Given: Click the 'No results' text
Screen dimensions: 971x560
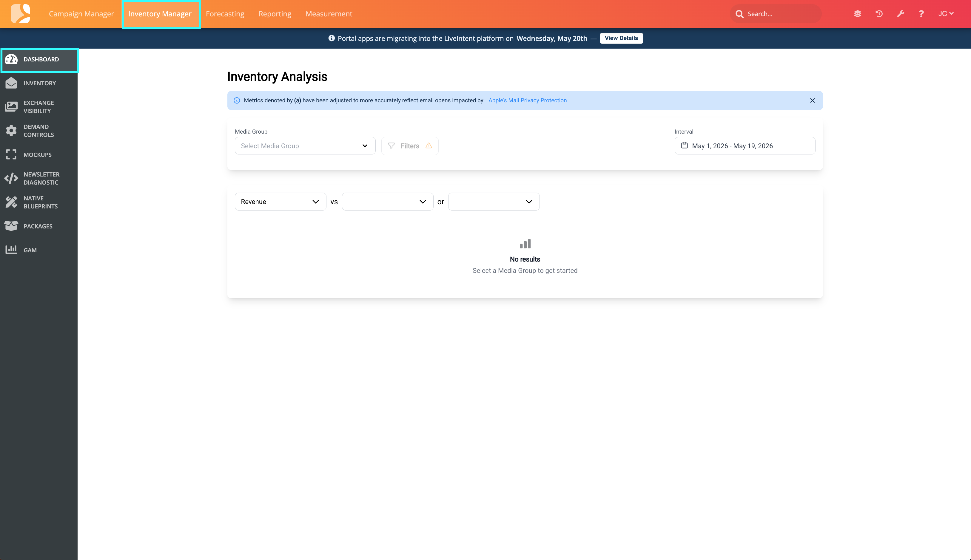Looking at the screenshot, I should [525, 259].
